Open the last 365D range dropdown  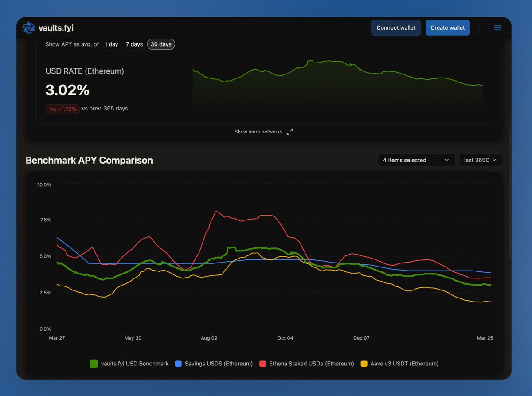click(481, 160)
